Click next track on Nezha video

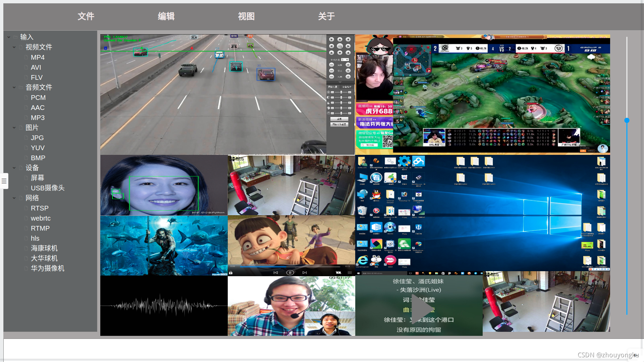pos(305,273)
